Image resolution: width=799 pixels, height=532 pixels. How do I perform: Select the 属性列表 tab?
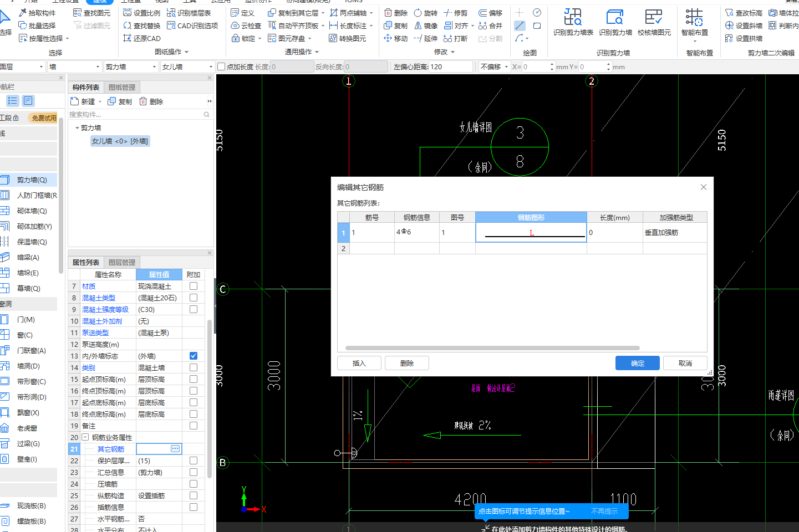click(86, 263)
